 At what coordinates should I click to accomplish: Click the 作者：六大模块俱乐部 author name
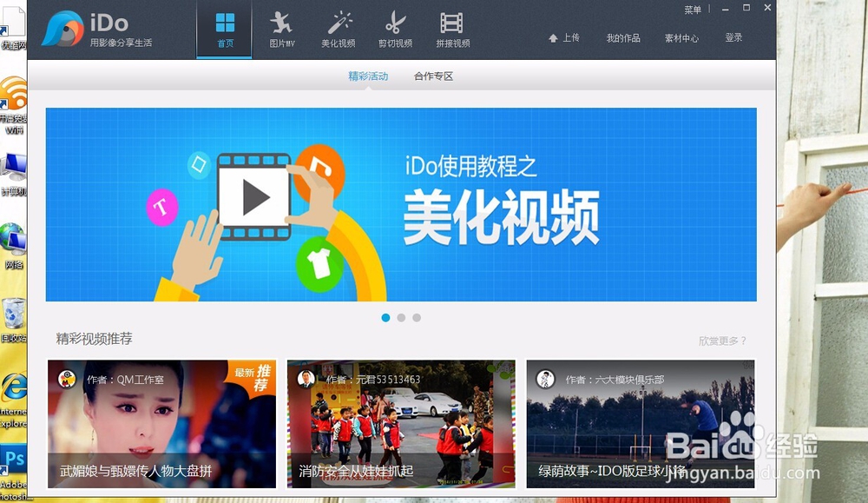pos(615,380)
